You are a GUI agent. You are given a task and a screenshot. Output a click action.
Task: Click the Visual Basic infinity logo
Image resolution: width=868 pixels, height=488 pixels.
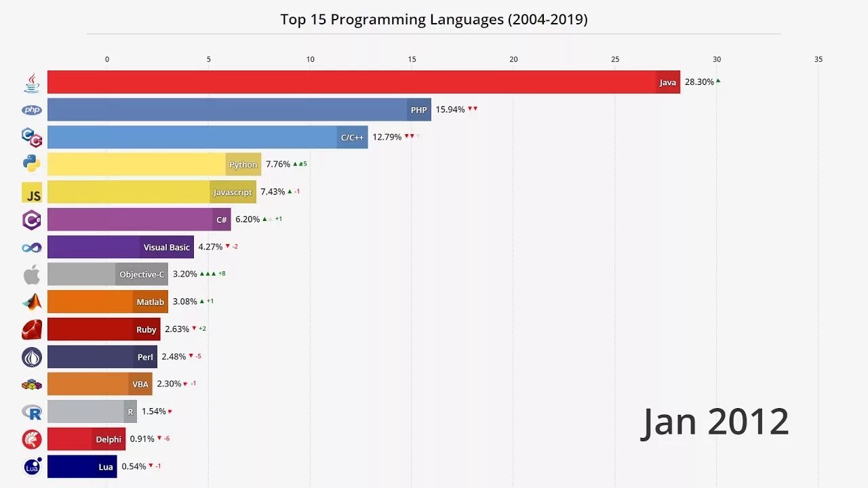[x=32, y=247]
